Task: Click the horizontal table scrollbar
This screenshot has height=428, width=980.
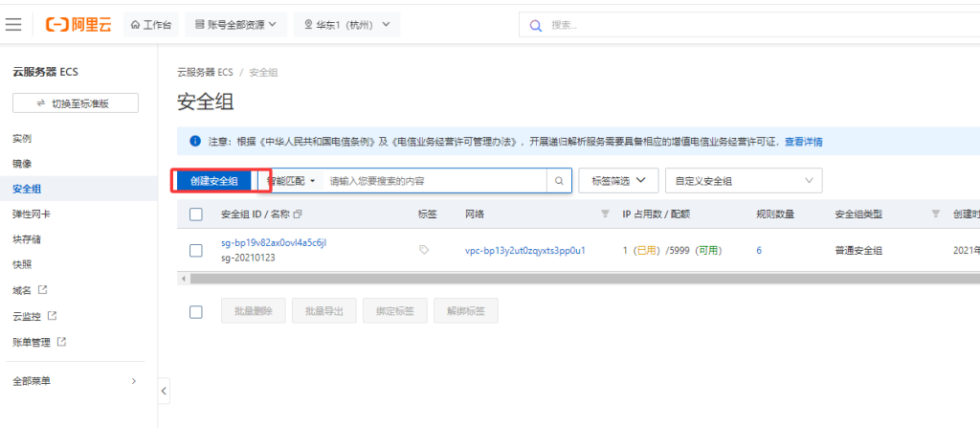Action: point(585,279)
